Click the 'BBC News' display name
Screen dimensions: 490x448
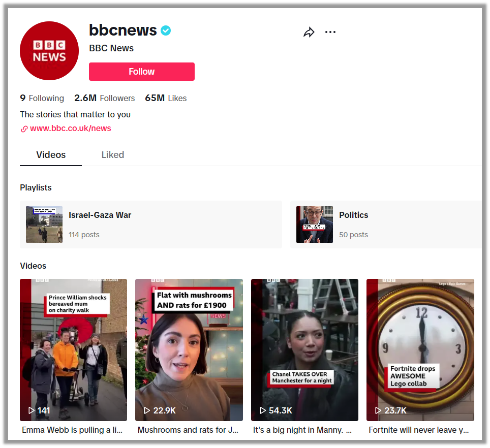pos(111,48)
